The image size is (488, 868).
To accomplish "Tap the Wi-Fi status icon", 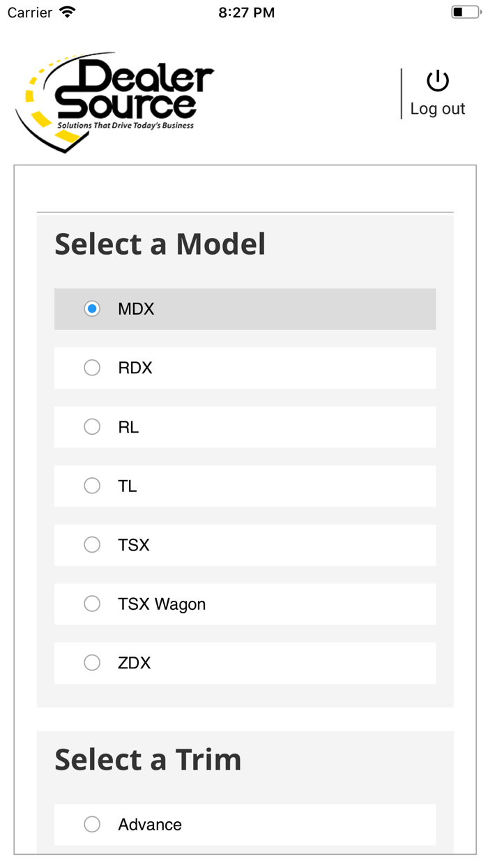I will 68,13.
